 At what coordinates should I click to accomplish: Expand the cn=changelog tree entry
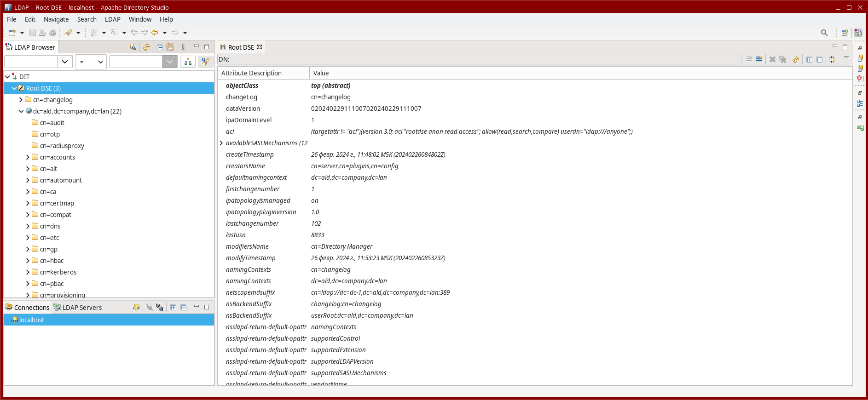(x=21, y=100)
